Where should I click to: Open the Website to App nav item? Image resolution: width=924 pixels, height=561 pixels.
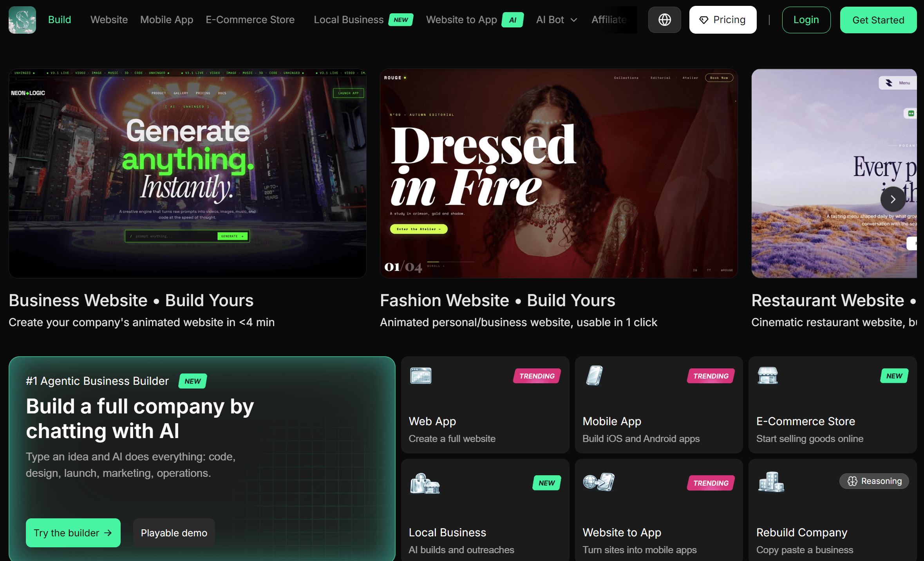click(461, 20)
